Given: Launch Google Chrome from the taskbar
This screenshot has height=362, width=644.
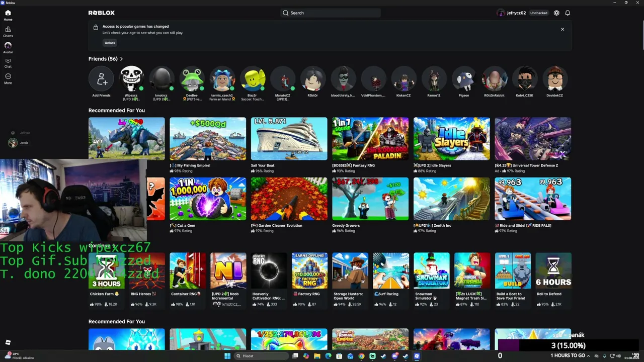Looking at the screenshot, I should coord(361,356).
